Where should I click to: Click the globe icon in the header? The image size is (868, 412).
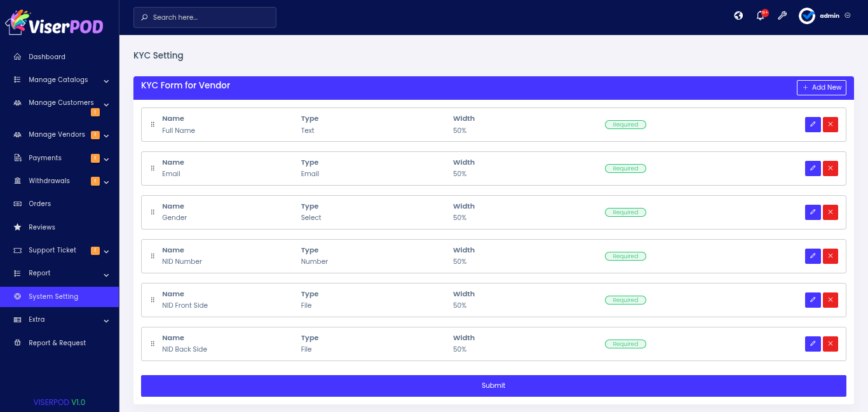738,16
